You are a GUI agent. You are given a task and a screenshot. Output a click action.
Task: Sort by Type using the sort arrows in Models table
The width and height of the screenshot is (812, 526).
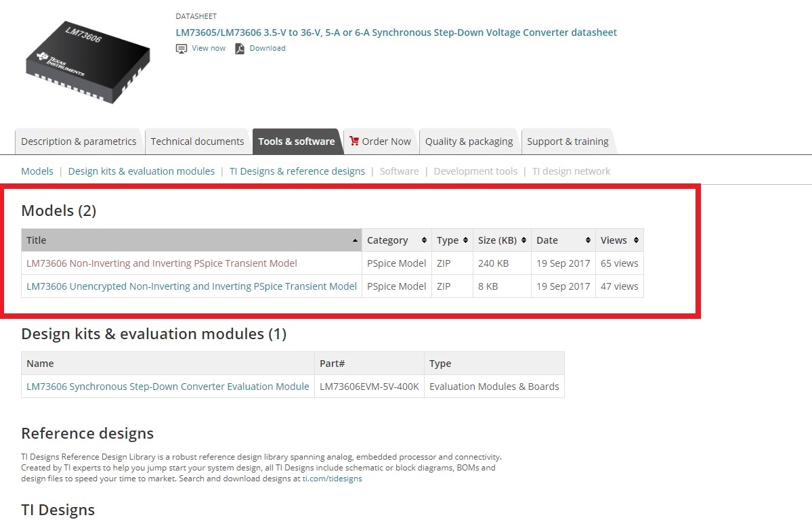pyautogui.click(x=465, y=240)
